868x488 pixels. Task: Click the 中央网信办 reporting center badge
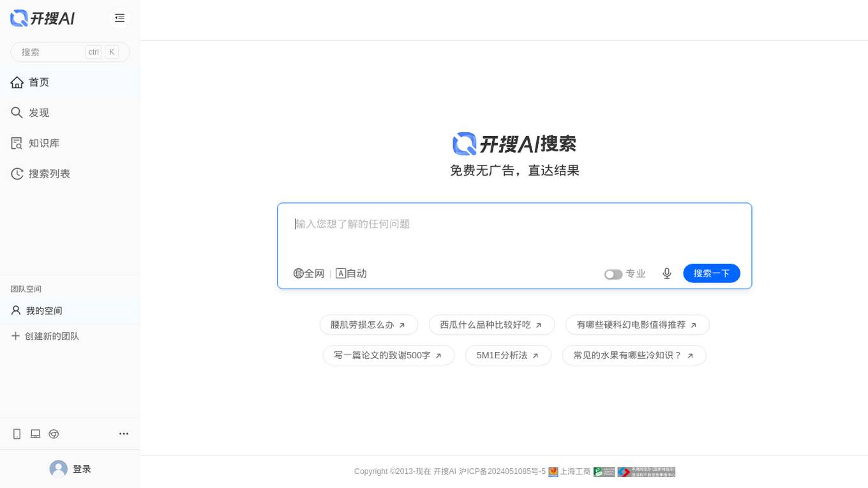646,472
